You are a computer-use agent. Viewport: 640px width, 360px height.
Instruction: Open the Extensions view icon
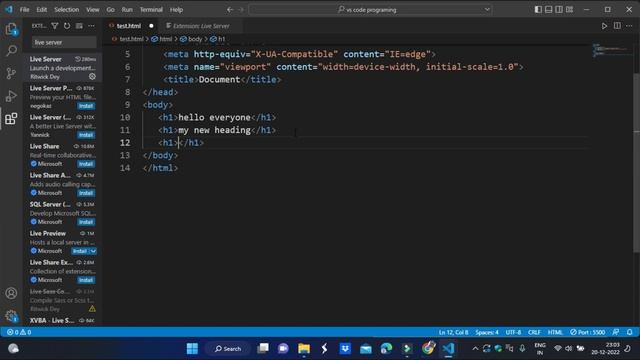click(11, 119)
